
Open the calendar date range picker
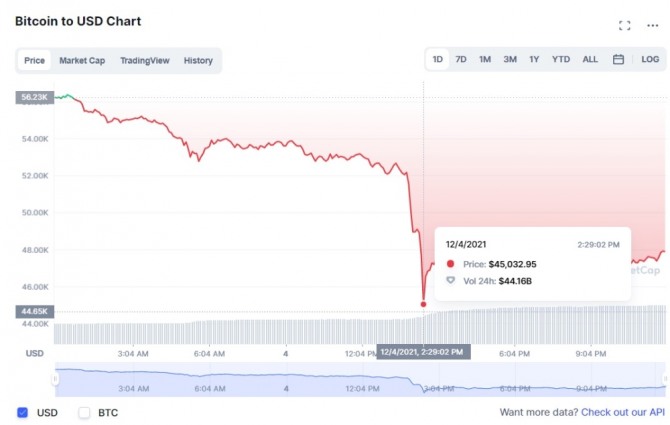click(x=618, y=59)
